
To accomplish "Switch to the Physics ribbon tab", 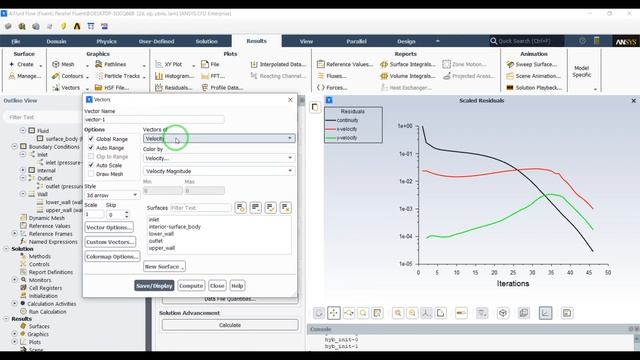I will pyautogui.click(x=107, y=41).
